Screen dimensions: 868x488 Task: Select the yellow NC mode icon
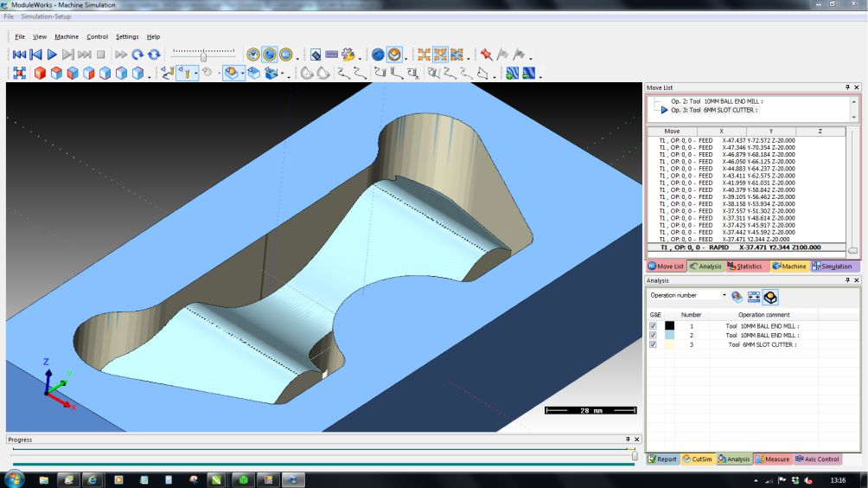285,55
